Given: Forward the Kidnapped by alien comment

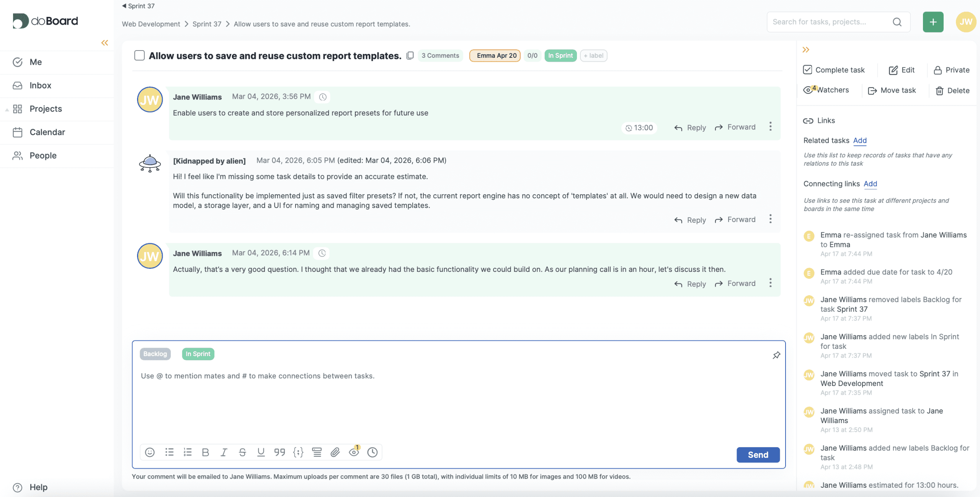Looking at the screenshot, I should tap(735, 219).
